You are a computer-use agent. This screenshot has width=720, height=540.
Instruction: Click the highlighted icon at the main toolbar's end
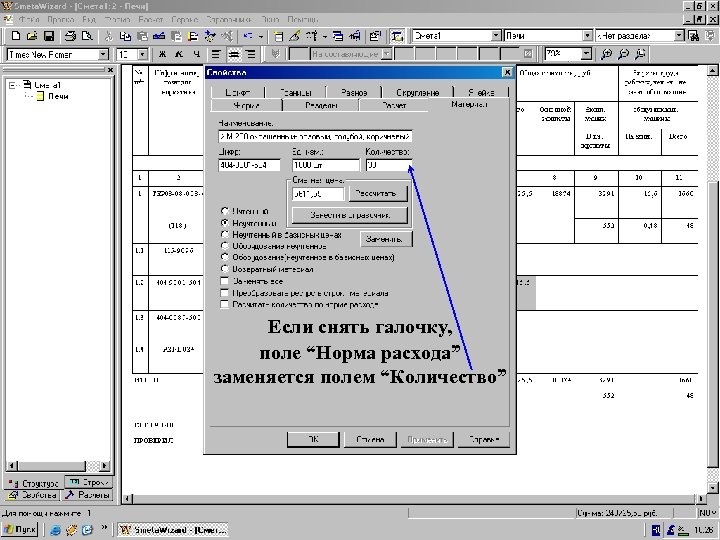[397, 36]
